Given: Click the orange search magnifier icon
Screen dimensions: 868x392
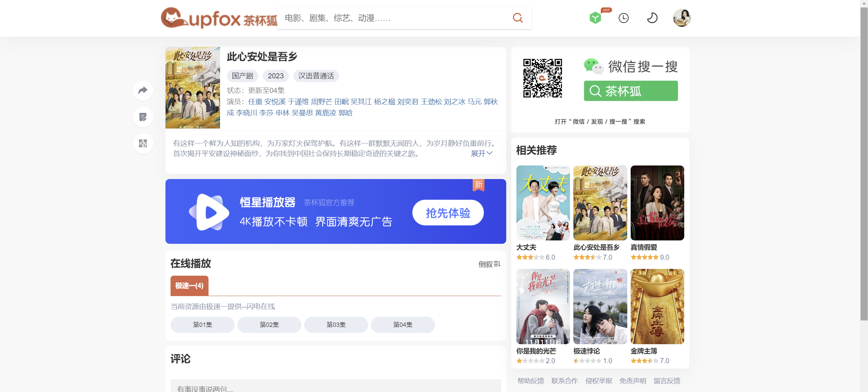Looking at the screenshot, I should pyautogui.click(x=517, y=18).
